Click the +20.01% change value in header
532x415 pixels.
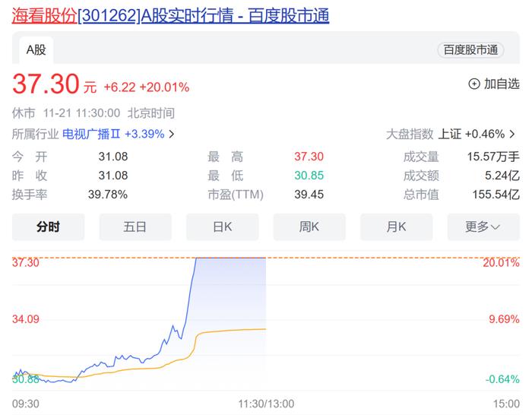pos(164,87)
